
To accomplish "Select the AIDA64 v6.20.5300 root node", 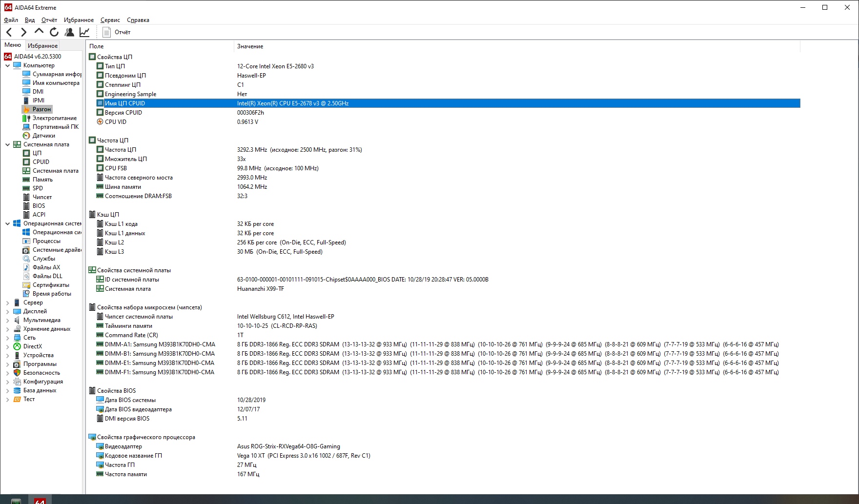I will (x=33, y=57).
